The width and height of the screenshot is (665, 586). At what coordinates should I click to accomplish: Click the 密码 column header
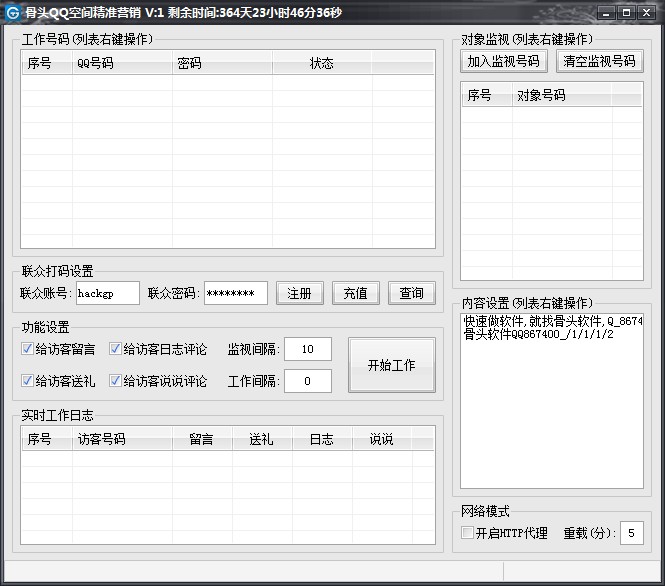[x=222, y=63]
